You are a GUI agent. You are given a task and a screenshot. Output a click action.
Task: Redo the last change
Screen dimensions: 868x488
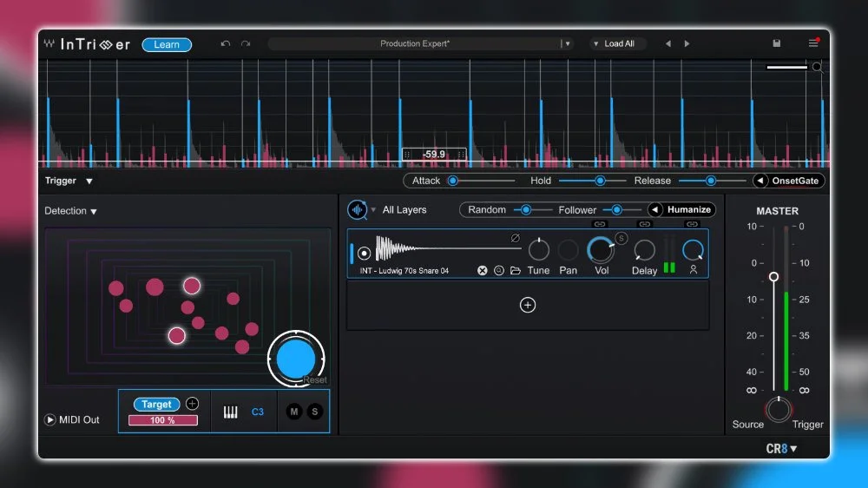[246, 43]
